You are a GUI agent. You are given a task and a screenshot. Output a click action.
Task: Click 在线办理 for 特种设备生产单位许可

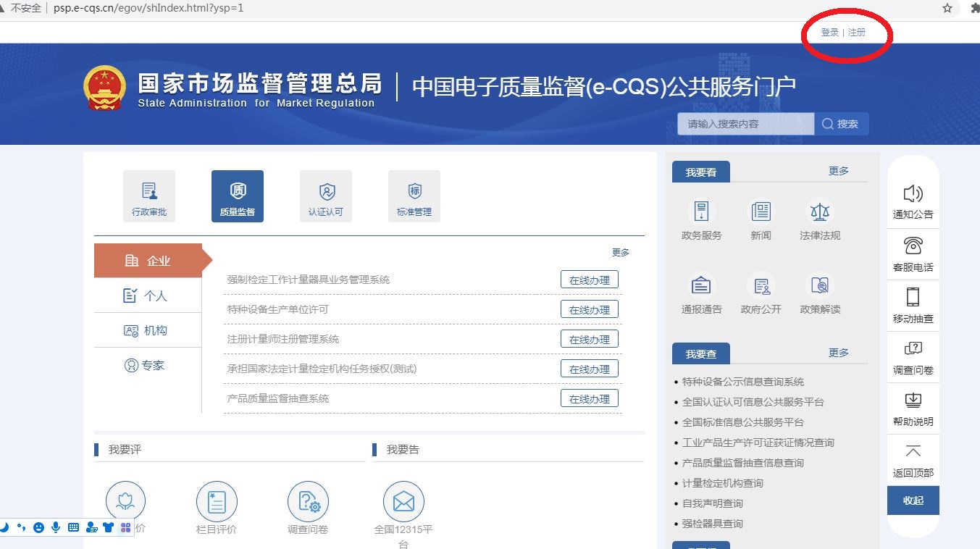pos(589,310)
